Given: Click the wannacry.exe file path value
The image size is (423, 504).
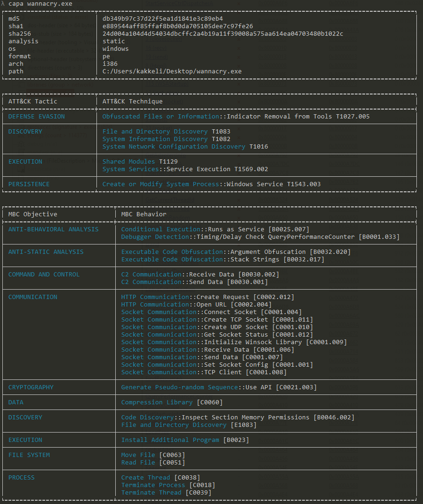Looking at the screenshot, I should pos(172,71).
